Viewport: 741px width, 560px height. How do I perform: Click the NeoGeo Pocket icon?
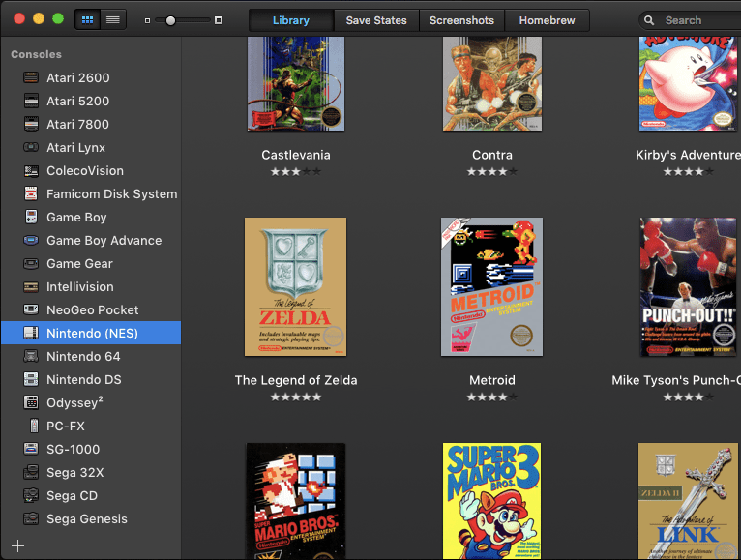(x=31, y=309)
